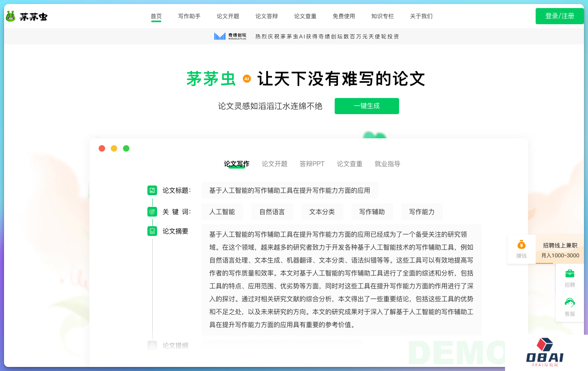588x371 pixels.
Task: Open 论文查重 in the top navigation
Action: click(305, 16)
